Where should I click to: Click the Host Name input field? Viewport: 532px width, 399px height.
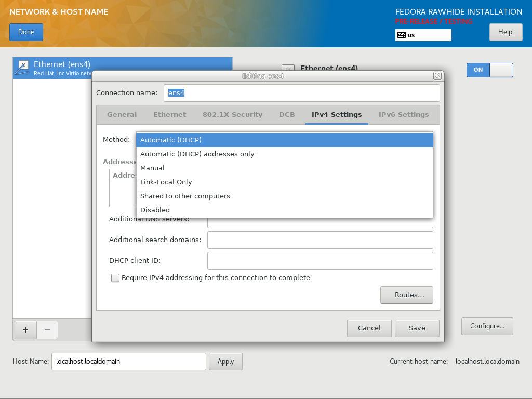pos(129,362)
